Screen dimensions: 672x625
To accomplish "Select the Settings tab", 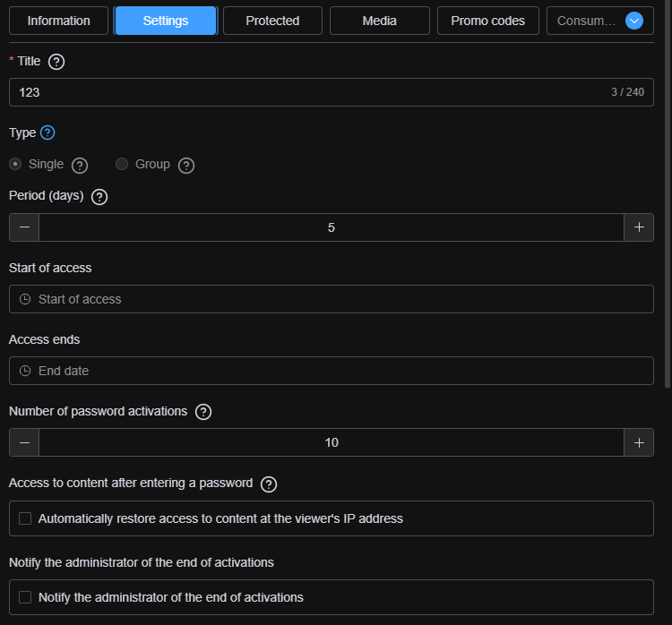I will point(166,21).
